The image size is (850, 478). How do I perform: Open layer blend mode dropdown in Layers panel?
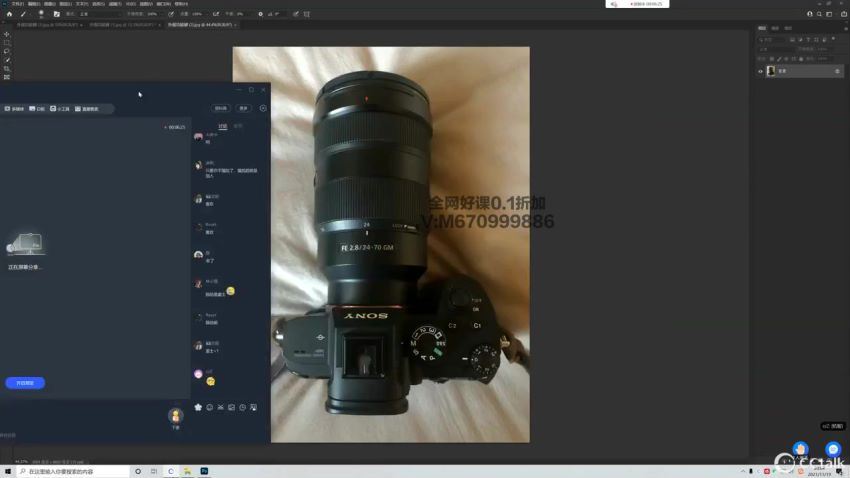coord(776,49)
